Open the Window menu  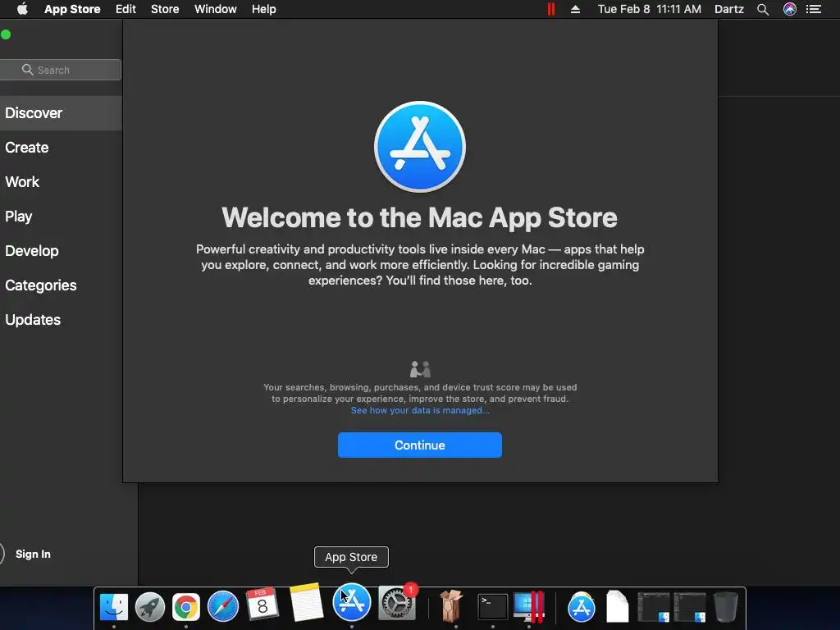point(216,9)
